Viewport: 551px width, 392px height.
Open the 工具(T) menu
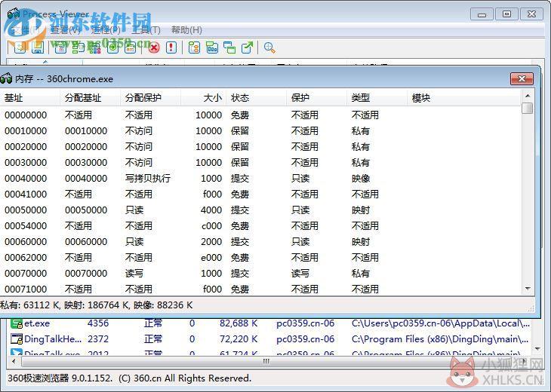[x=146, y=30]
